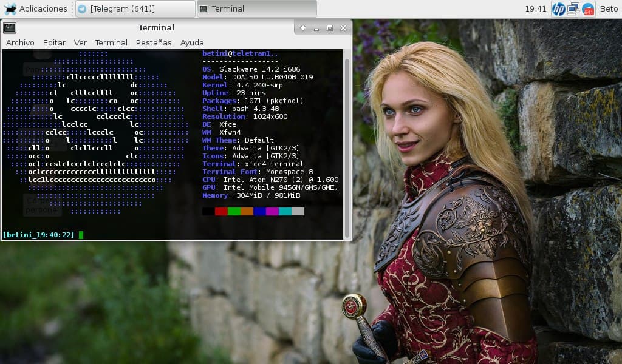Click the terminal's vertical scrollbar

[x=347, y=146]
